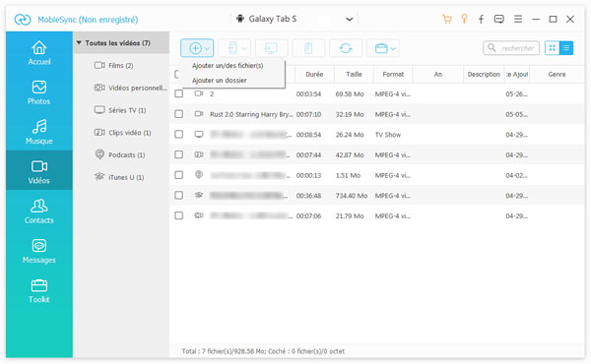Click the export to PC button
The image size is (591, 364).
[272, 48]
